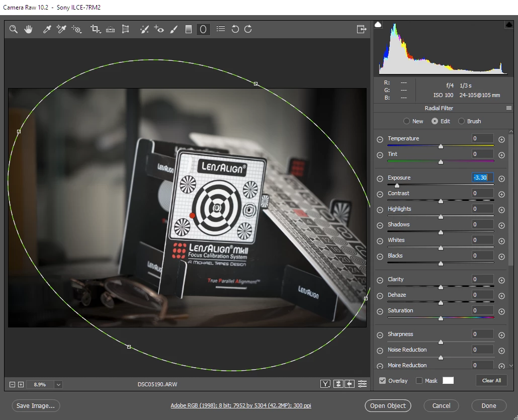Decrease Shadows with minus icon
This screenshot has height=420, width=518.
pyautogui.click(x=380, y=226)
